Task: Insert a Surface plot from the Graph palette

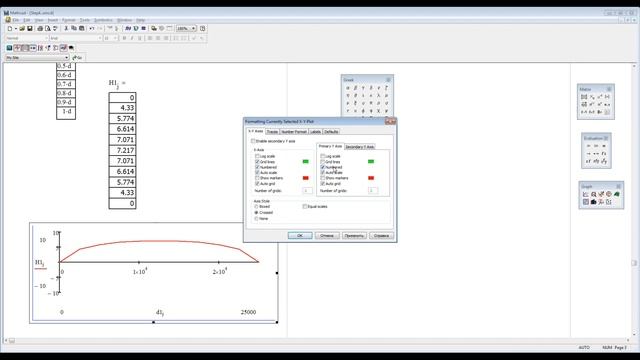Action: [x=617, y=194]
